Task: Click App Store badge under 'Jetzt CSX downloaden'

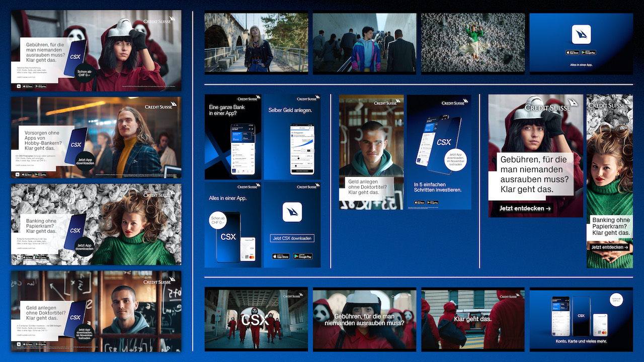Action: click(x=281, y=256)
